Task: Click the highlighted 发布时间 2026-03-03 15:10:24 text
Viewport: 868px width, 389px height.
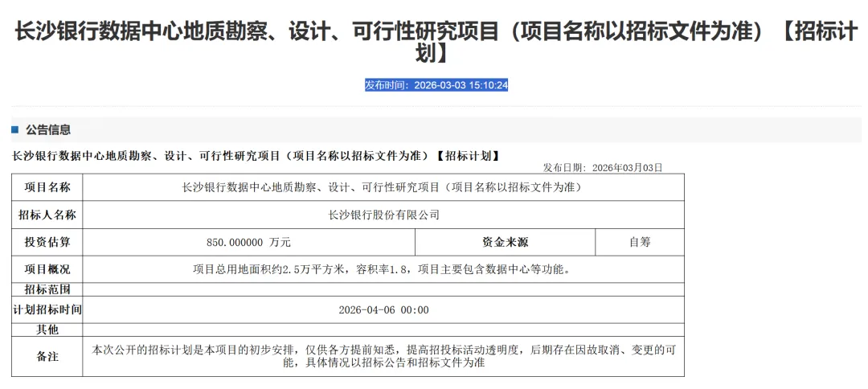Action: pos(436,85)
